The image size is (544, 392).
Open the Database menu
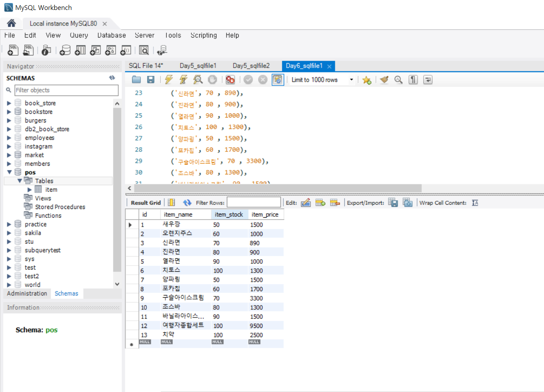coord(112,35)
